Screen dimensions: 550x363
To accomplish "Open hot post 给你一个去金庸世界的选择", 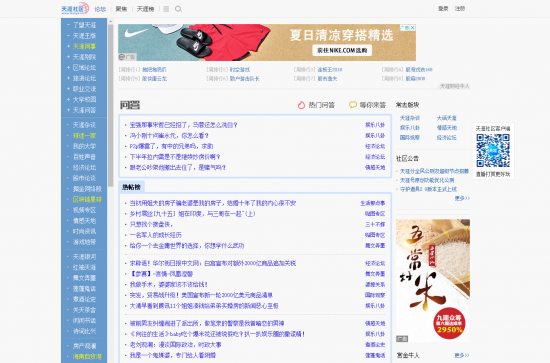I will pyautogui.click(x=187, y=246).
